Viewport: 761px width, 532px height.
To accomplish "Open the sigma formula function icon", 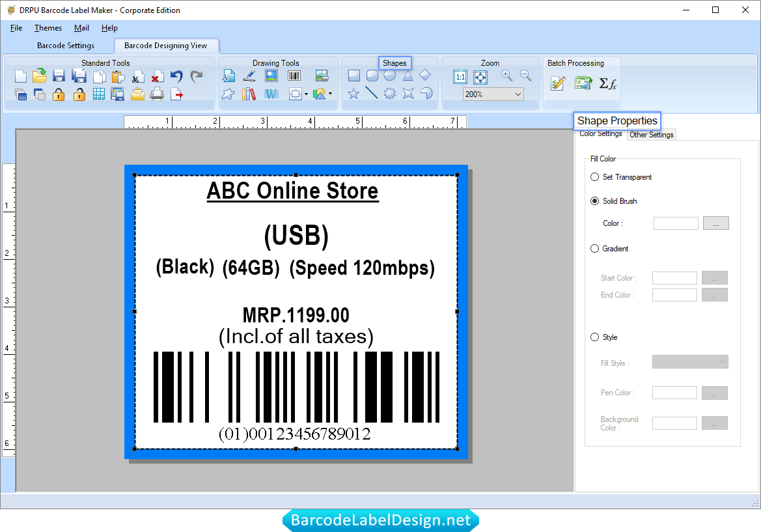I will click(607, 83).
